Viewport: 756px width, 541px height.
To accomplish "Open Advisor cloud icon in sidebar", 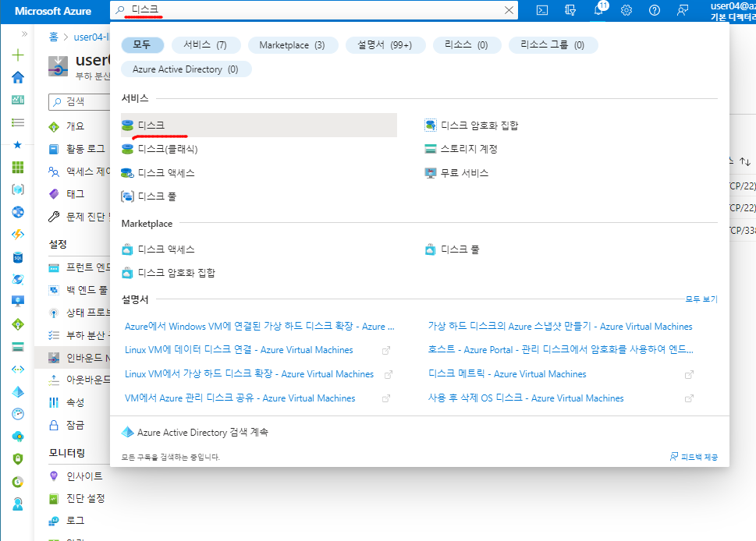I will click(x=18, y=437).
